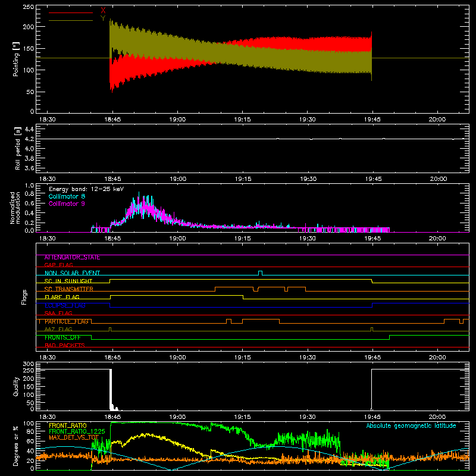Click the 100 value on Degrees or % axis
Viewport: 476px width, 476px height.
[29, 424]
